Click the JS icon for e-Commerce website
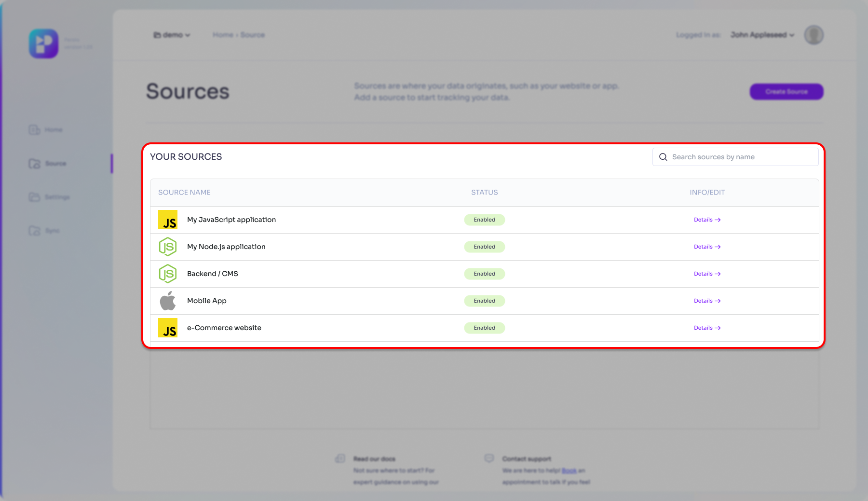The image size is (868, 501). click(168, 328)
